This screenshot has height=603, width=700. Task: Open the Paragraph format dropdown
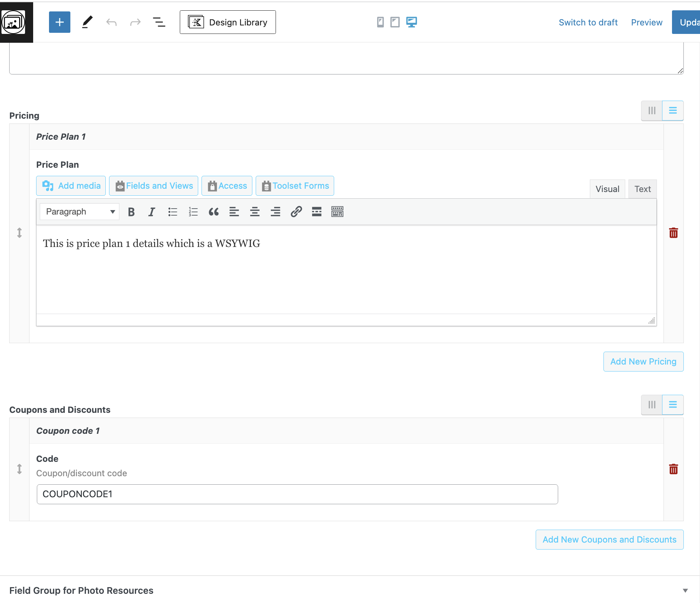tap(80, 212)
